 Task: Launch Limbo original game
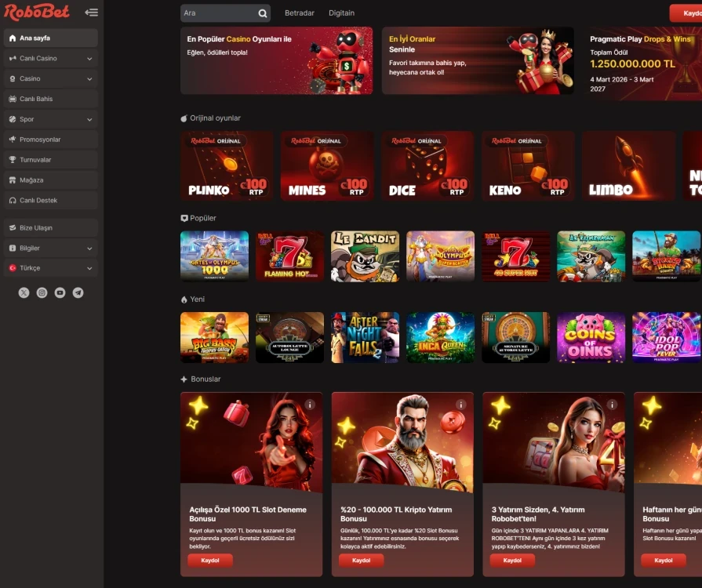click(x=628, y=165)
